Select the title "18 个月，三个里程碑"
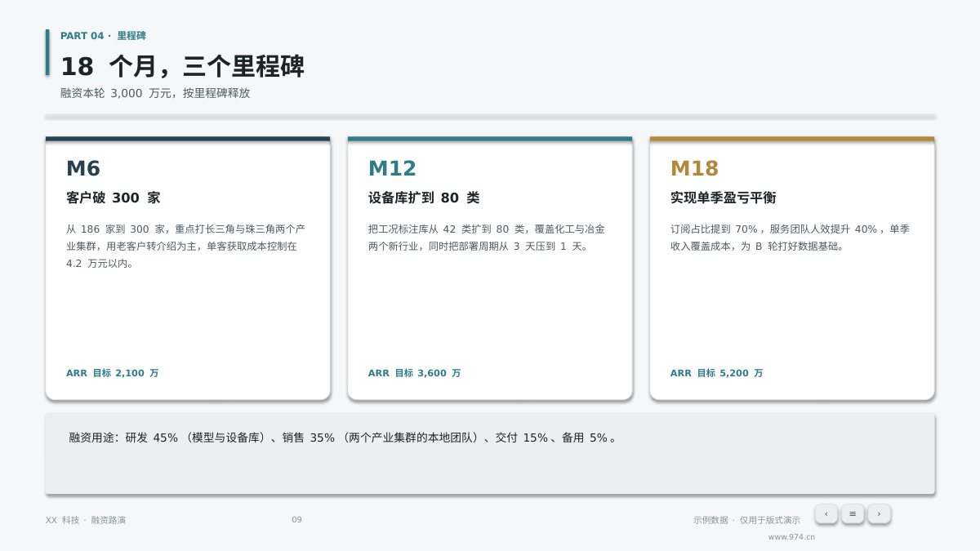Screen dimensions: 980x551 pos(182,66)
